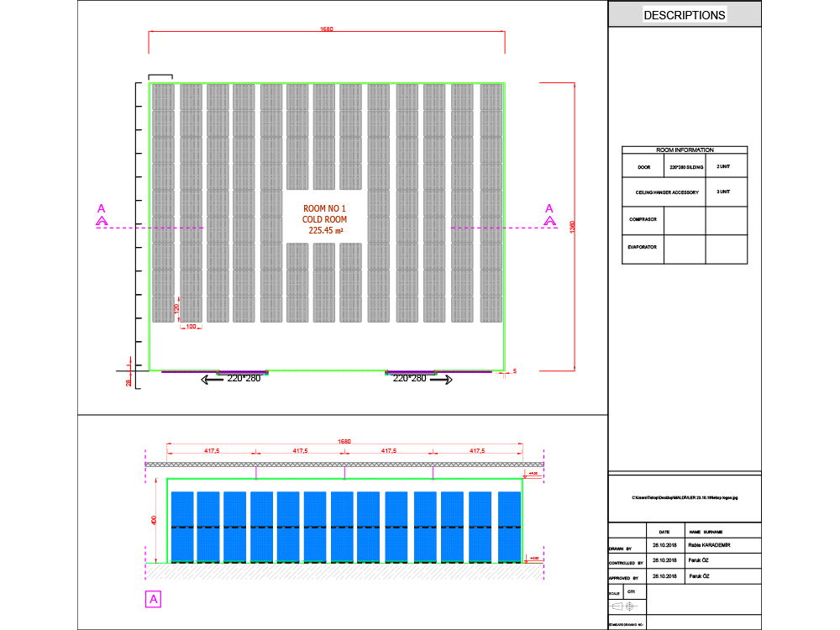Click the 400 height dimension in section
The width and height of the screenshot is (840, 630).
(154, 520)
